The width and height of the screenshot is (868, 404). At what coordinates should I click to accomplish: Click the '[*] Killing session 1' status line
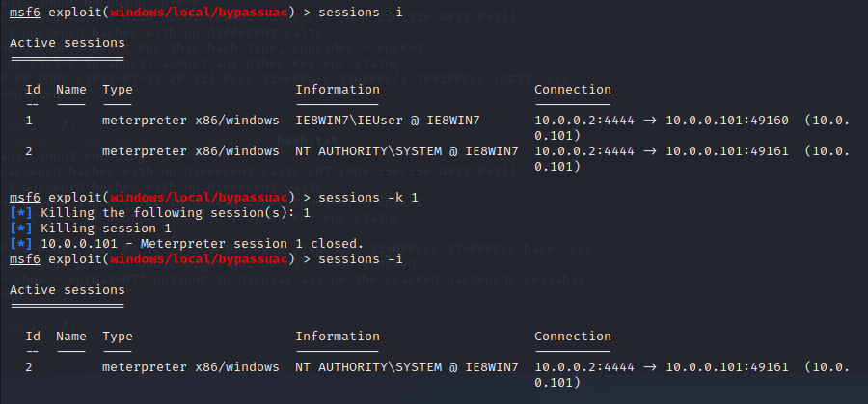pyautogui.click(x=91, y=229)
